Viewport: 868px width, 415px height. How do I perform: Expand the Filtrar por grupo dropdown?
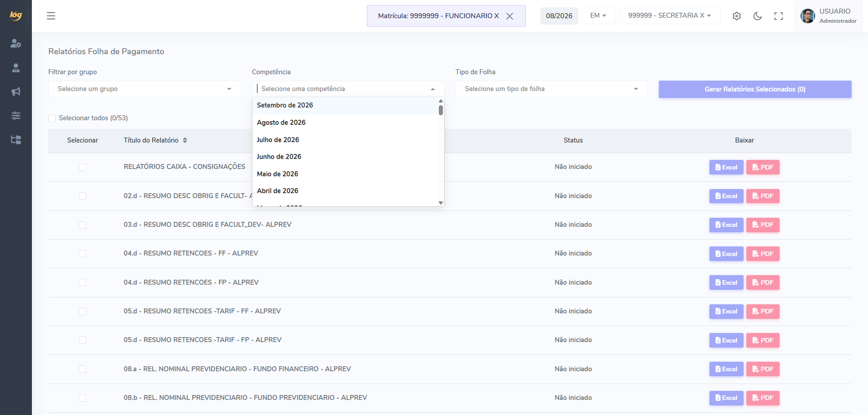[144, 89]
